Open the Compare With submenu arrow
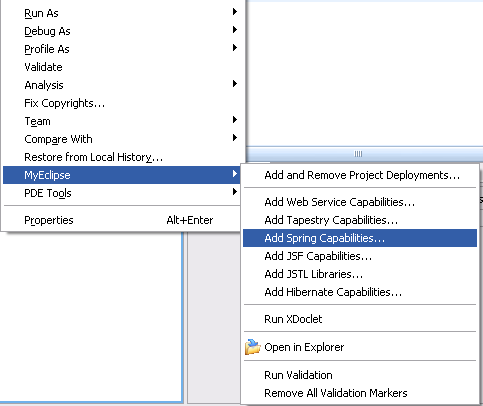This screenshot has width=483, height=406. (x=235, y=138)
